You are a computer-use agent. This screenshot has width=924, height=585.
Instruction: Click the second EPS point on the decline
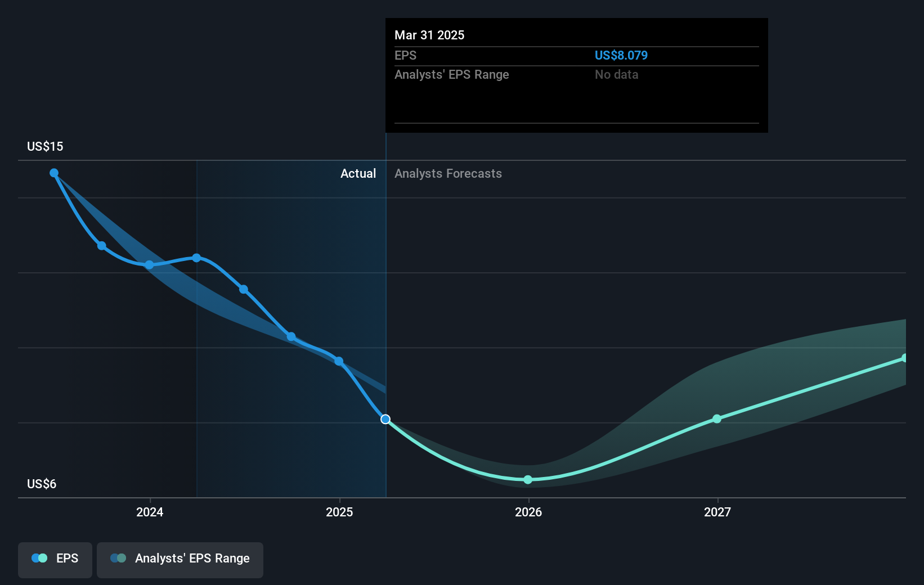pos(102,246)
